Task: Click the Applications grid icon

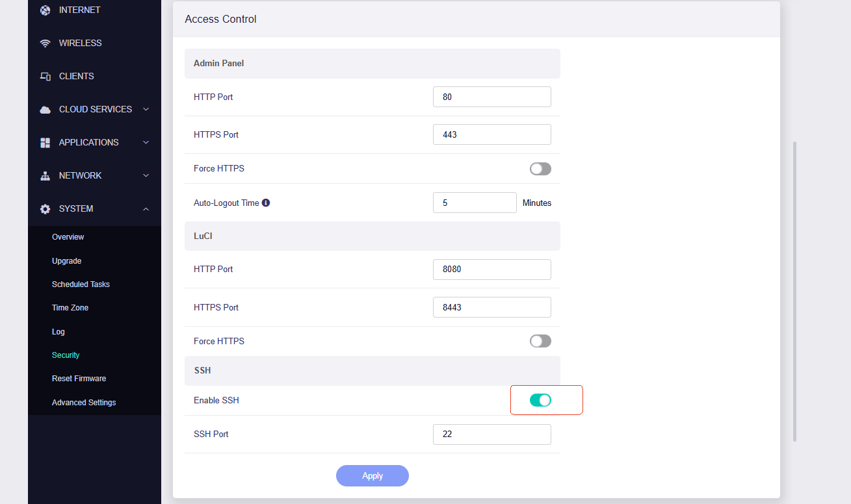Action: 45,143
